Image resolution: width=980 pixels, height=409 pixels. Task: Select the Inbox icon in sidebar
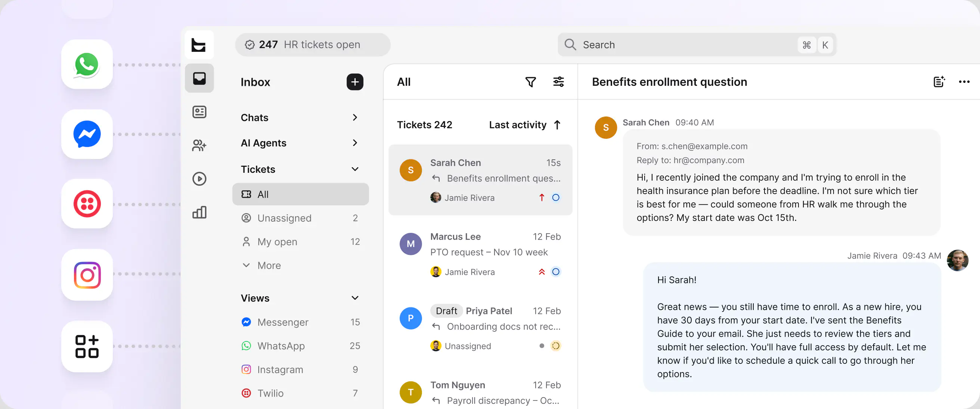pos(199,78)
